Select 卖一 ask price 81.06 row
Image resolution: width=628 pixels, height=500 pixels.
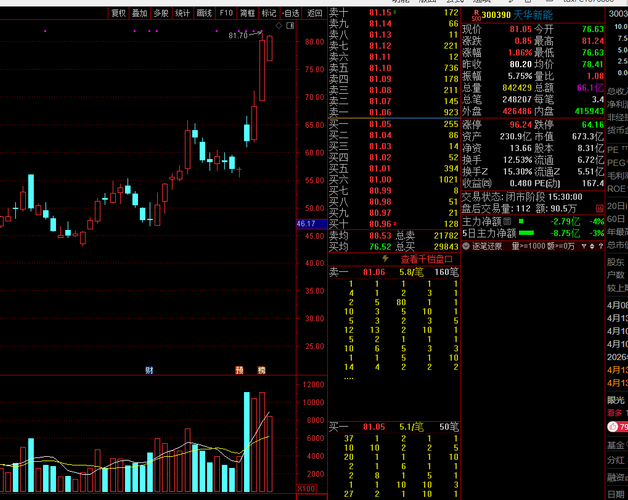point(394,112)
